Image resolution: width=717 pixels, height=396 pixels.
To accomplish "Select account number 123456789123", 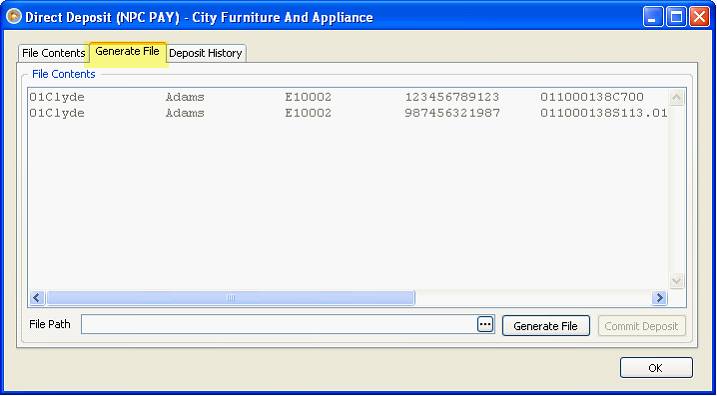I will [452, 97].
